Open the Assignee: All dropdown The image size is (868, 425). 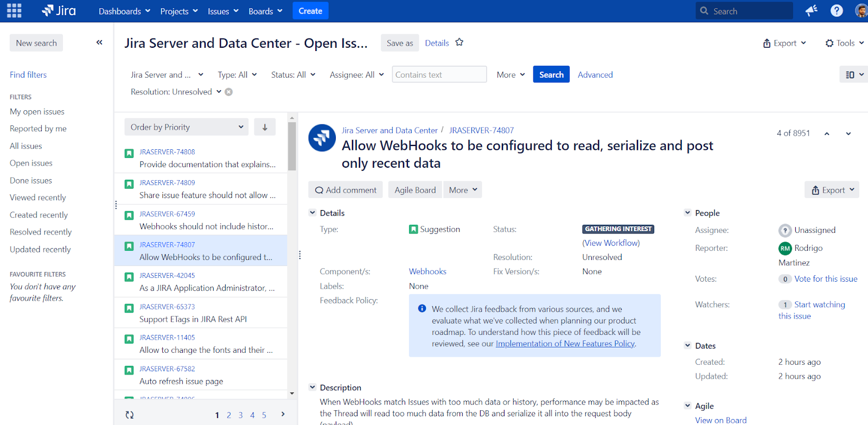tap(357, 74)
